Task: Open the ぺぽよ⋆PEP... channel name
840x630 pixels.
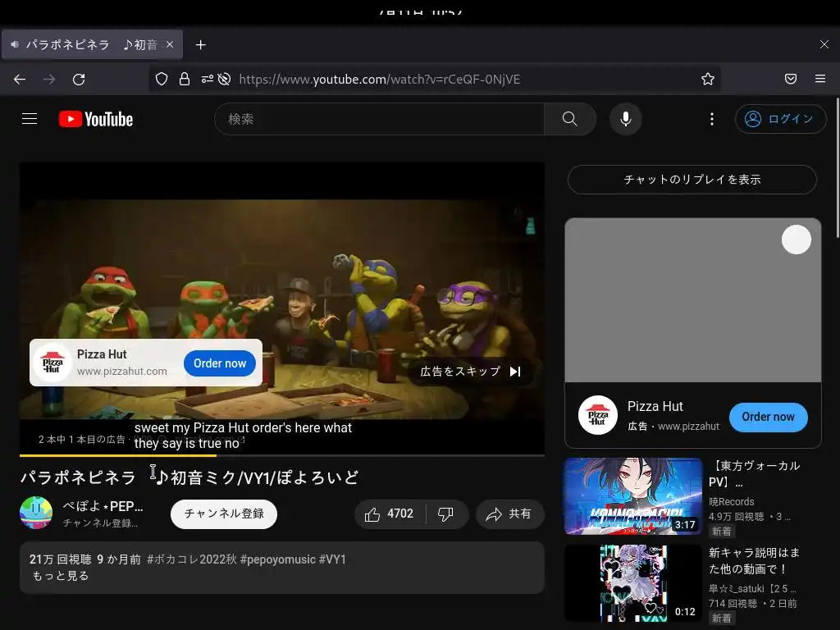Action: pyautogui.click(x=103, y=506)
